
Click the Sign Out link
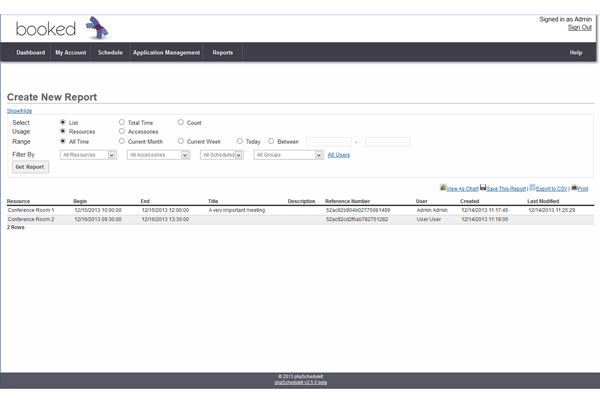tap(579, 27)
